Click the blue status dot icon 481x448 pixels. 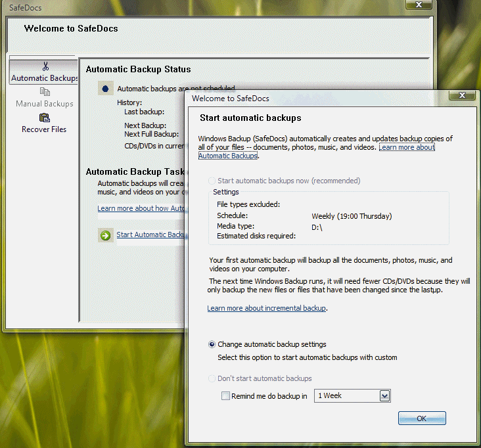point(105,89)
